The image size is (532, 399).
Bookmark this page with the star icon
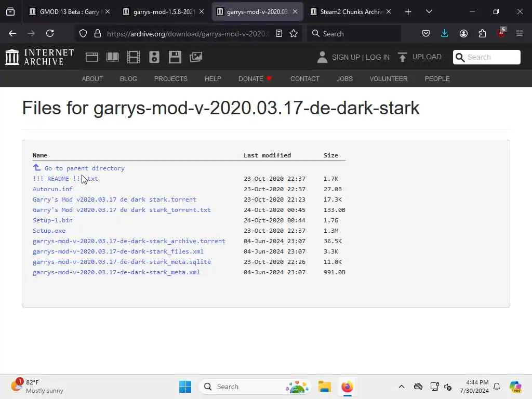pos(294,33)
